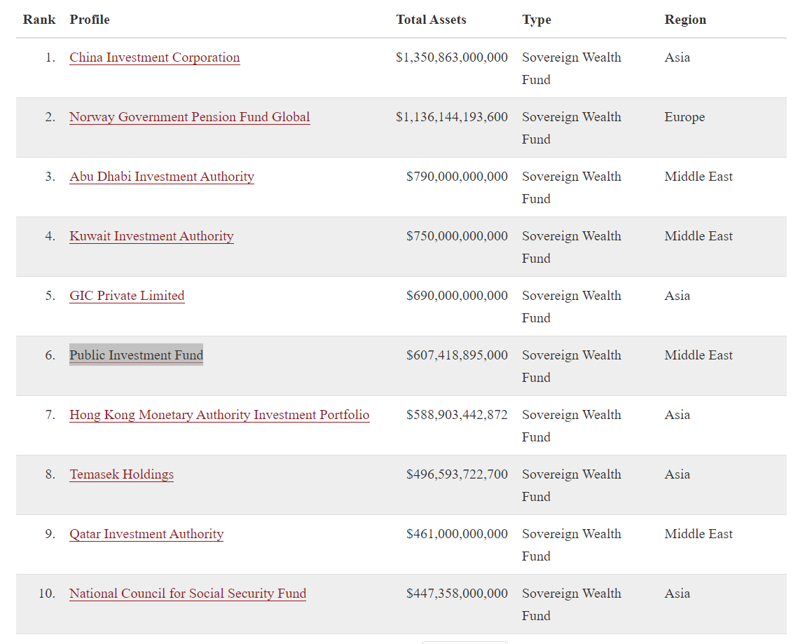Click the $607,418,895,000 assets value
The width and height of the screenshot is (812, 644).
point(457,355)
